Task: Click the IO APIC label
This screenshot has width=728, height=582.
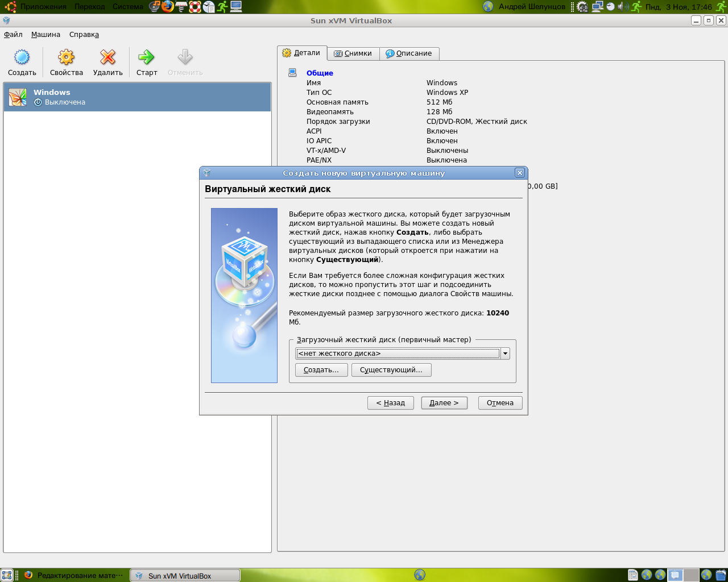Action: pos(318,141)
